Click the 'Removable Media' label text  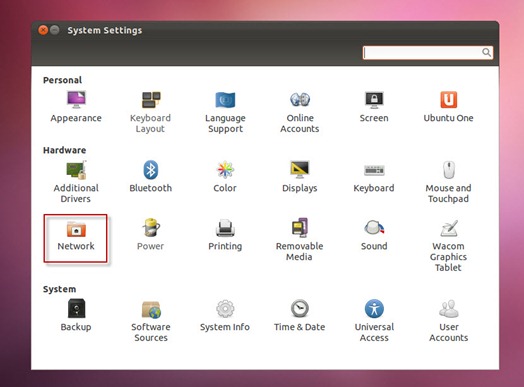[299, 252]
